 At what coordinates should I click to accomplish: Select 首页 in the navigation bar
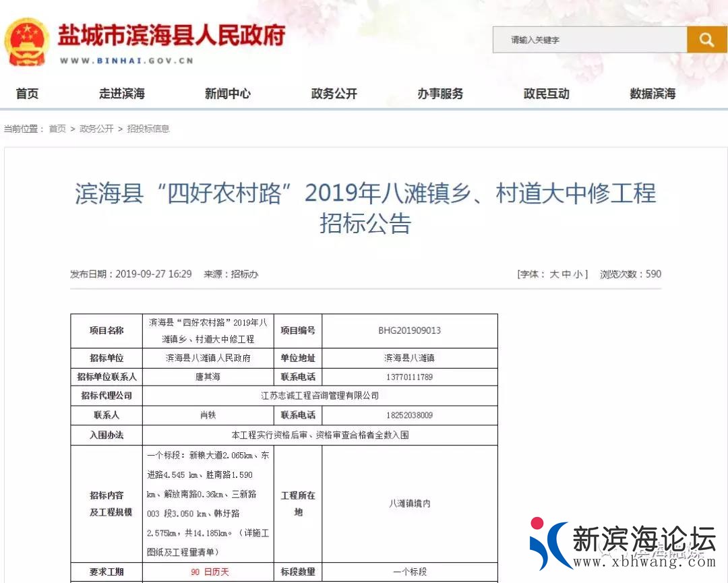26,94
